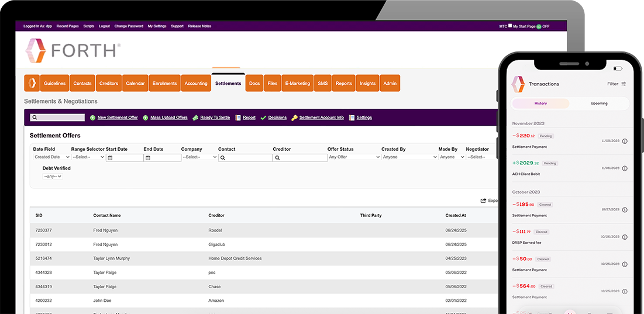Switch to History tab on phone

[x=540, y=103]
